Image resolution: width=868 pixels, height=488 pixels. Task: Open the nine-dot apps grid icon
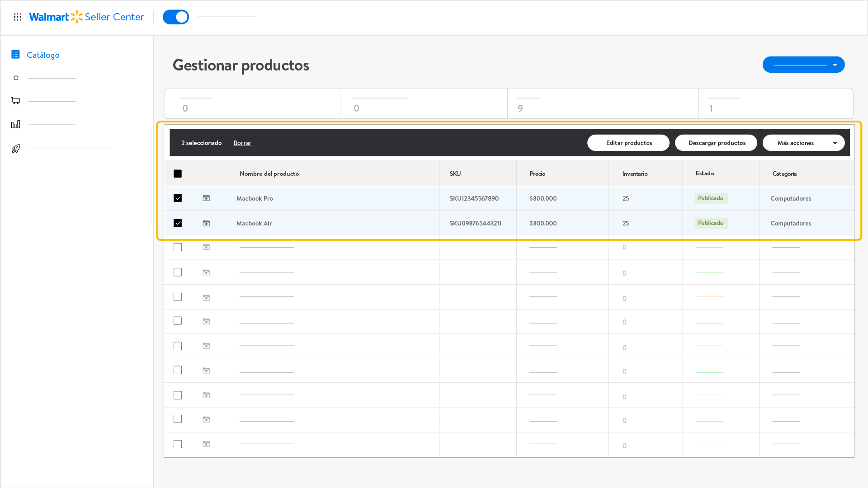click(18, 17)
